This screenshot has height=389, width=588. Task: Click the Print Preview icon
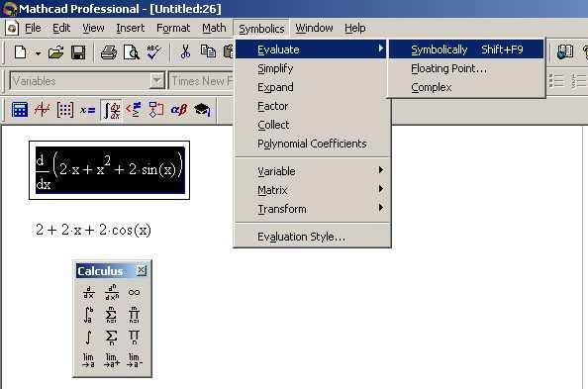pyautogui.click(x=132, y=52)
